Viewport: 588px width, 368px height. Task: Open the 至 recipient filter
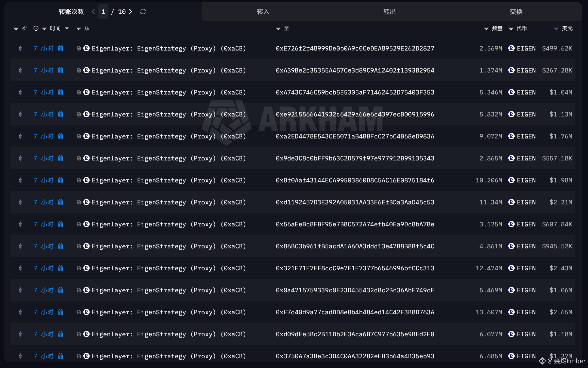point(278,28)
